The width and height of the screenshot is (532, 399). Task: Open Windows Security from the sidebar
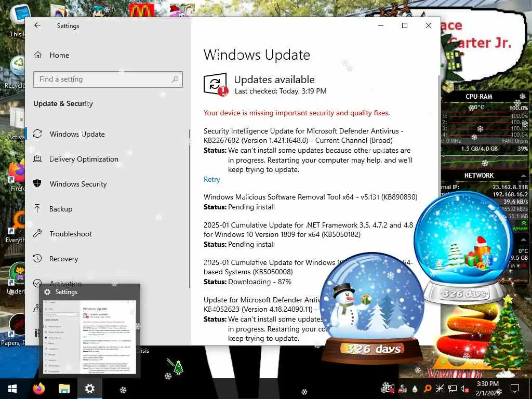(x=78, y=184)
